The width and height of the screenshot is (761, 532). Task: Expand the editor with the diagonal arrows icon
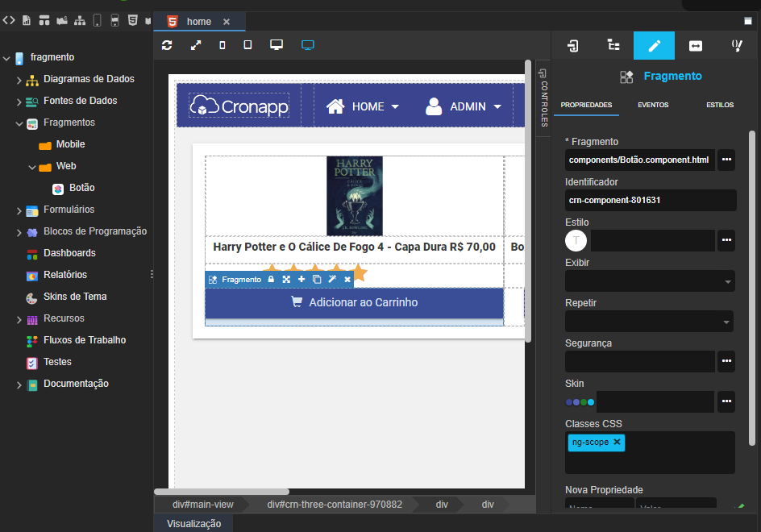(196, 45)
